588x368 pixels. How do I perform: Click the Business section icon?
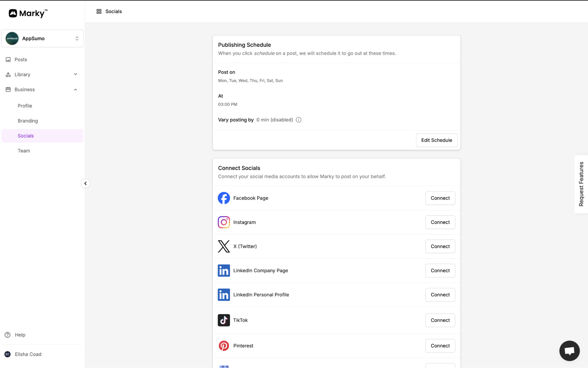coord(8,89)
